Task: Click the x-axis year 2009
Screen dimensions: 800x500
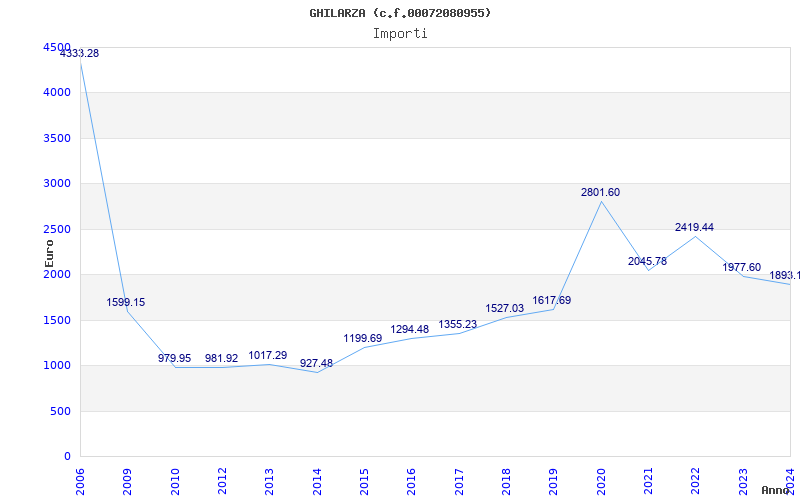Action: click(127, 481)
